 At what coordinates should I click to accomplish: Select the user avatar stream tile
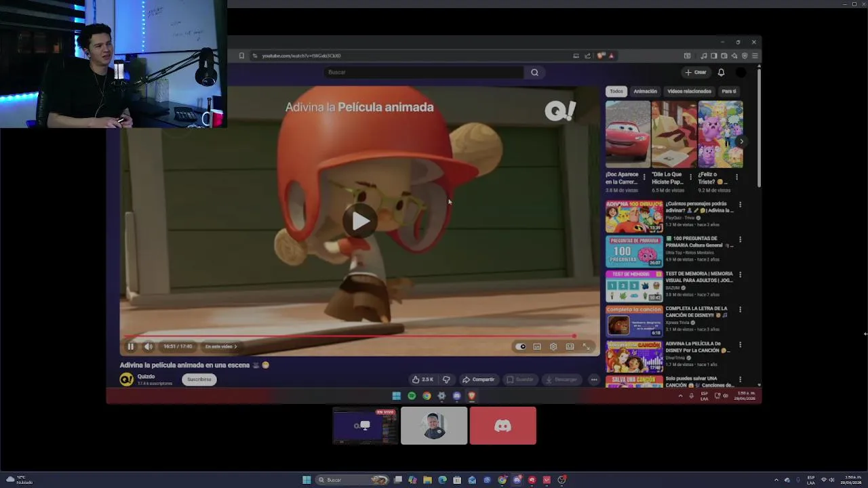coord(434,426)
